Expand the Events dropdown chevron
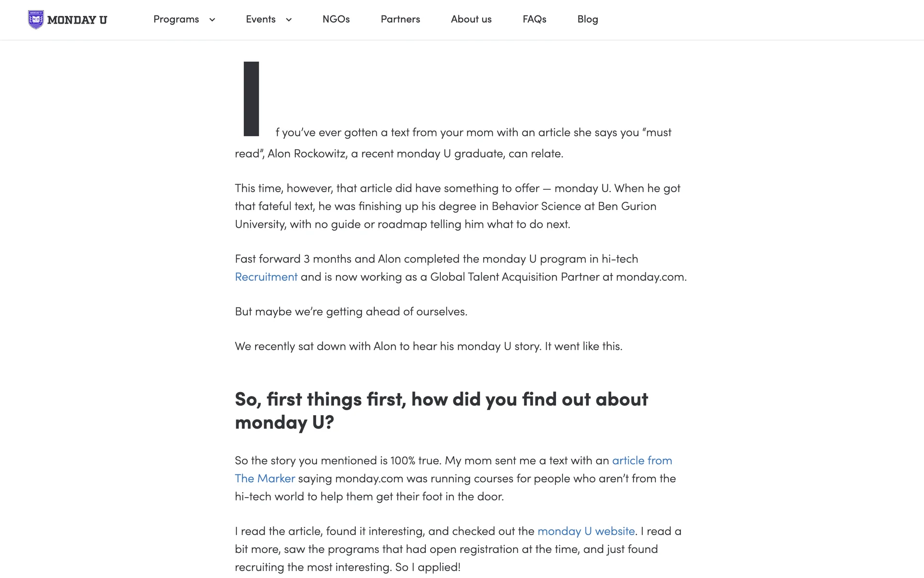This screenshot has height=578, width=924. 289,20
